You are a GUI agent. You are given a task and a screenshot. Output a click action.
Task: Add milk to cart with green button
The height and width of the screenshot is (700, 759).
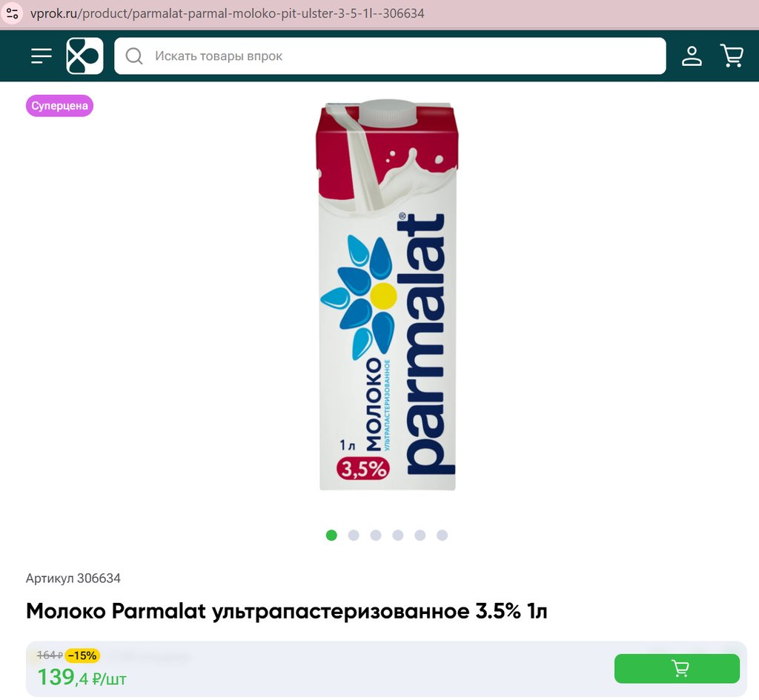(x=677, y=669)
